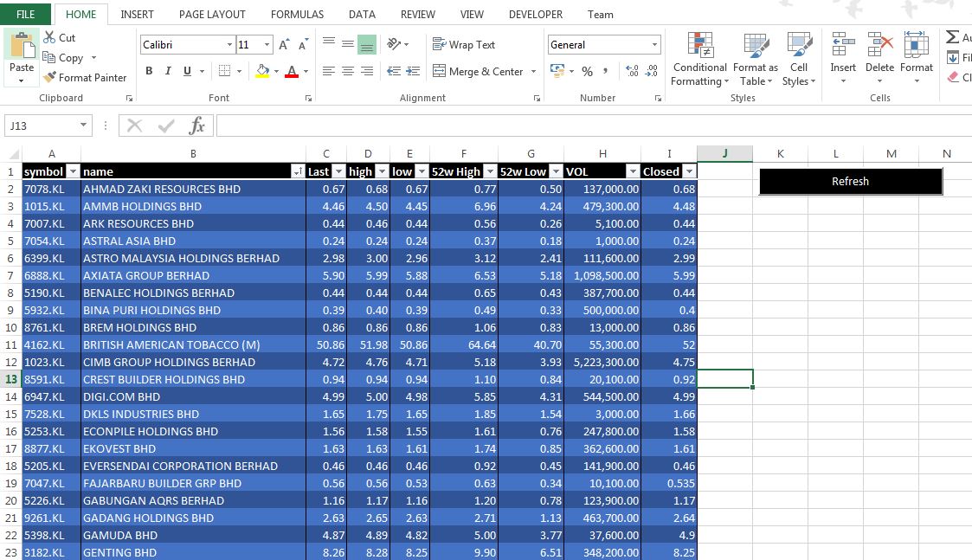Click the Paste clipboard icon
The width and height of the screenshot is (972, 560).
click(x=22, y=45)
